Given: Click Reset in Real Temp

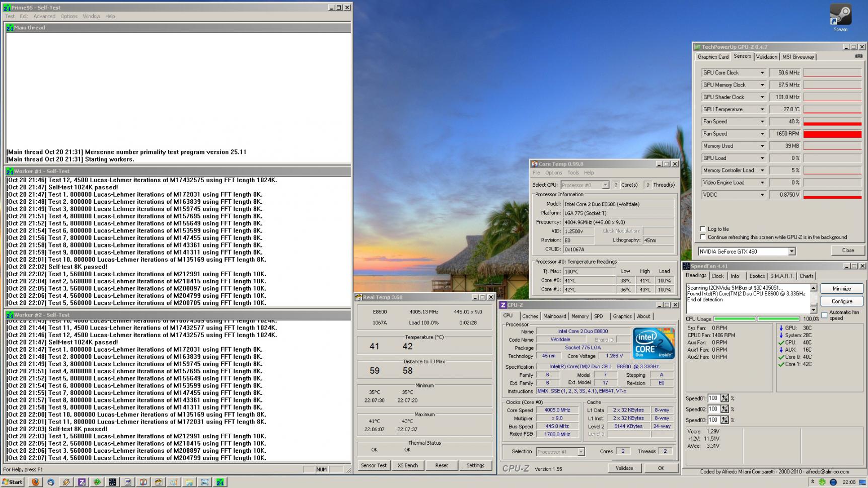Looking at the screenshot, I should pos(442,465).
